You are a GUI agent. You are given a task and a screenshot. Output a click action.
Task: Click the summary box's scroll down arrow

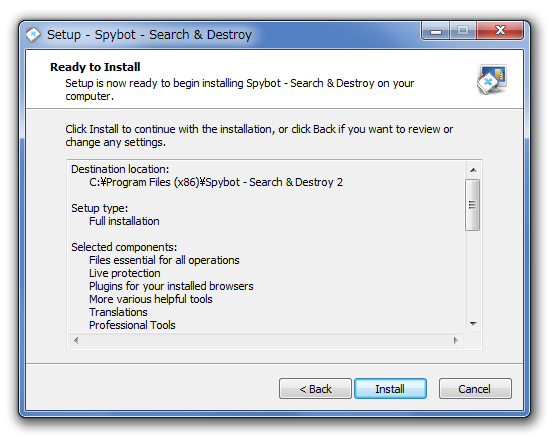pyautogui.click(x=473, y=324)
